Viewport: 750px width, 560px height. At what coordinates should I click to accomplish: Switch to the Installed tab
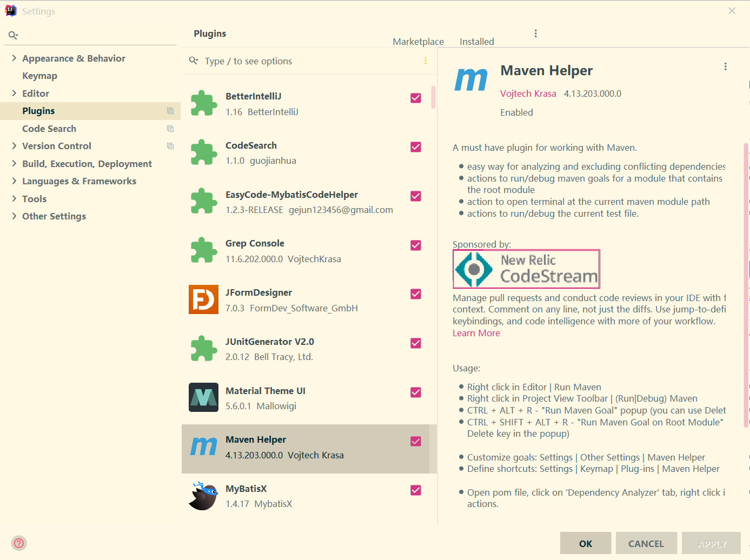click(477, 42)
